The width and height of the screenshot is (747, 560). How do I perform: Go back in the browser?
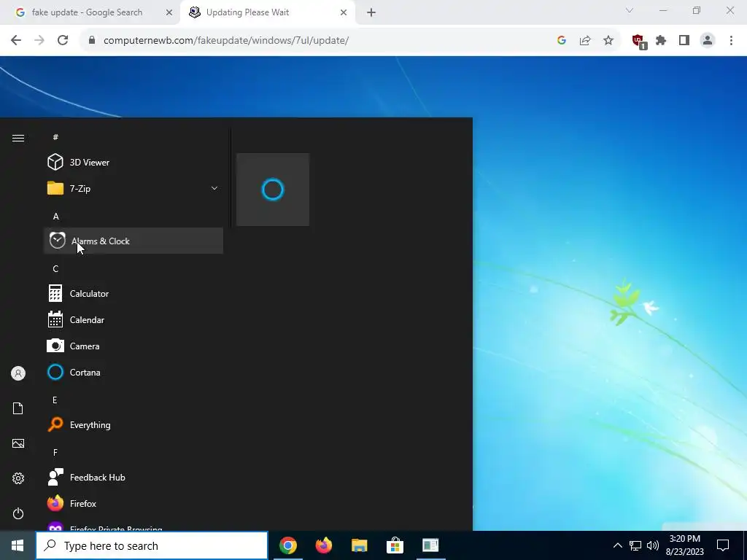16,41
